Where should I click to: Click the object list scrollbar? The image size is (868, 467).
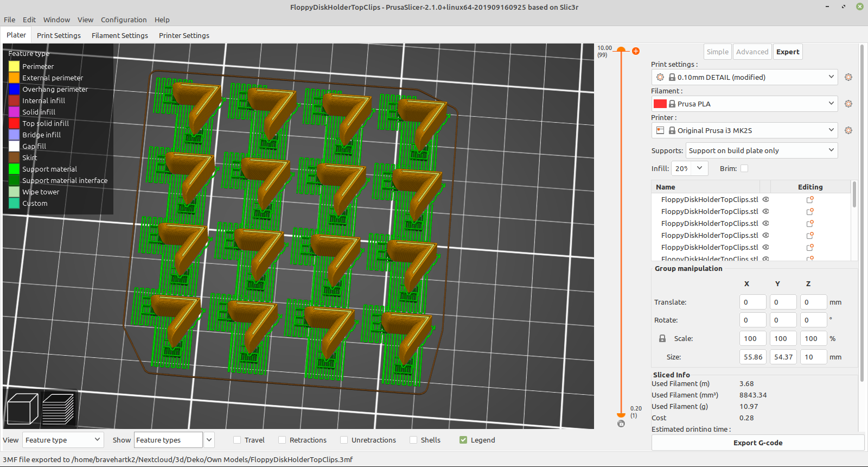[x=854, y=194]
